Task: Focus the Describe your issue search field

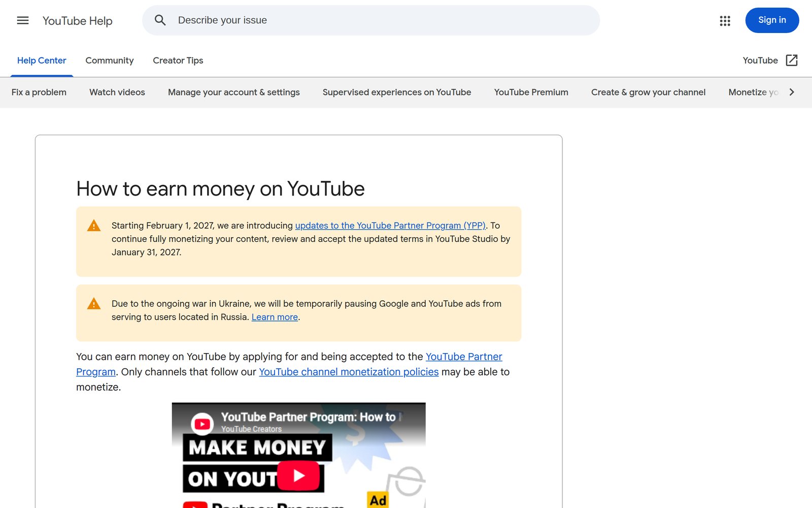Action: coord(371,20)
